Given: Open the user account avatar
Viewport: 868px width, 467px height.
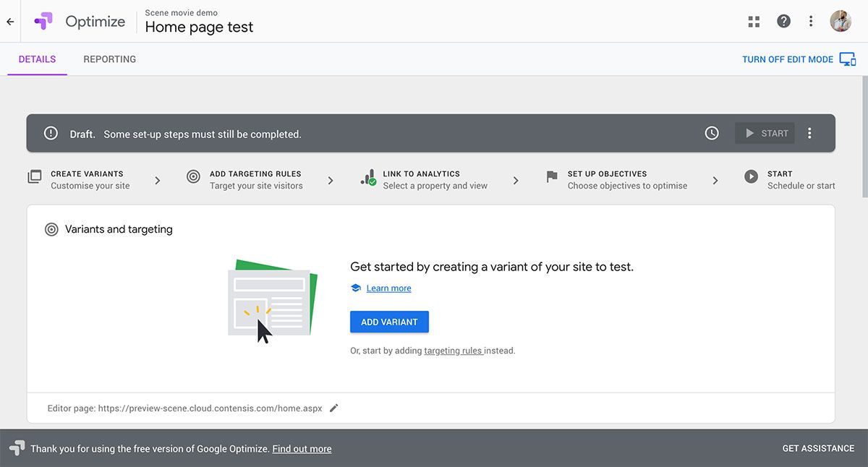Looking at the screenshot, I should point(841,21).
